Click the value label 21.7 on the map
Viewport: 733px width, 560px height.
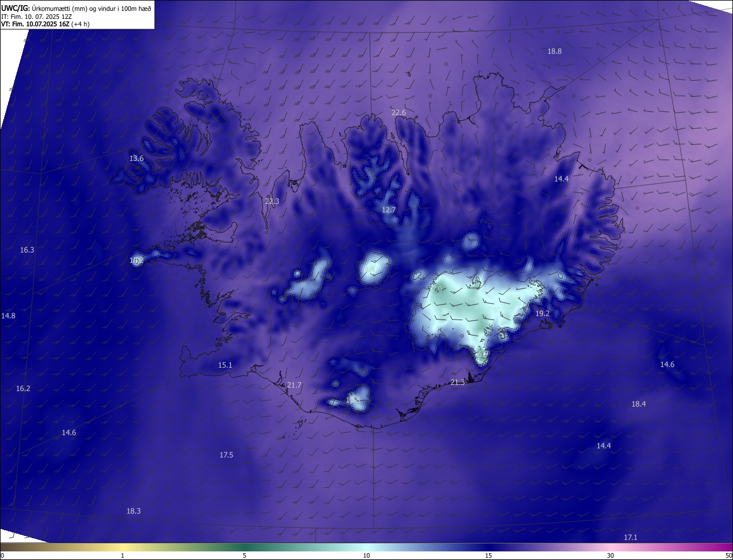point(294,385)
